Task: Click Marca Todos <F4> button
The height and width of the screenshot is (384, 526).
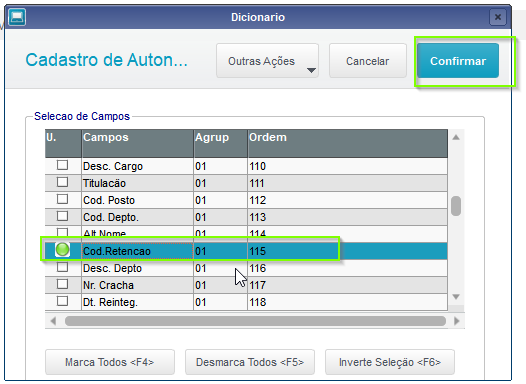Action: [110, 362]
